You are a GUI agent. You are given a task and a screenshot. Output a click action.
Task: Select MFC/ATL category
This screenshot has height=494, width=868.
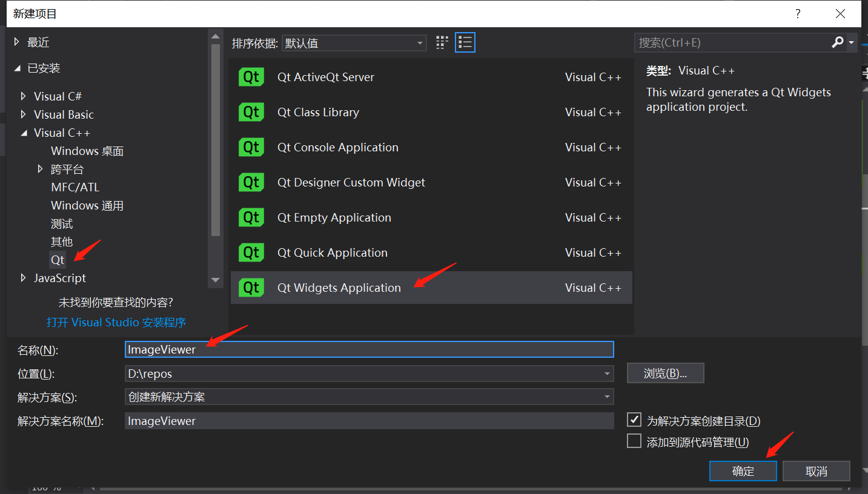75,187
